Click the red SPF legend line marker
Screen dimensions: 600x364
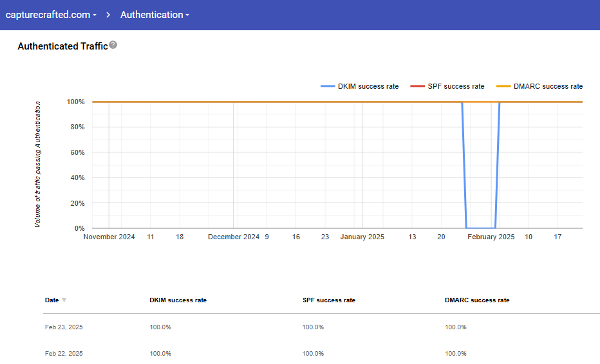click(417, 86)
